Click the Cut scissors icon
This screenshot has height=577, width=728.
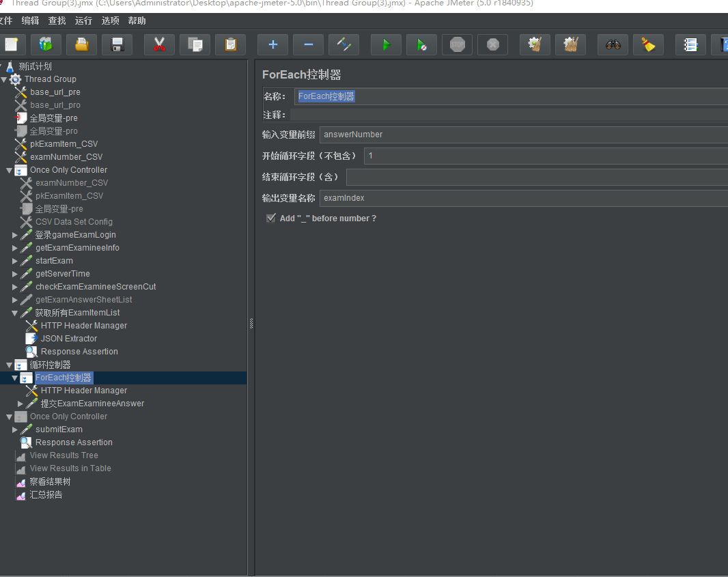[159, 44]
